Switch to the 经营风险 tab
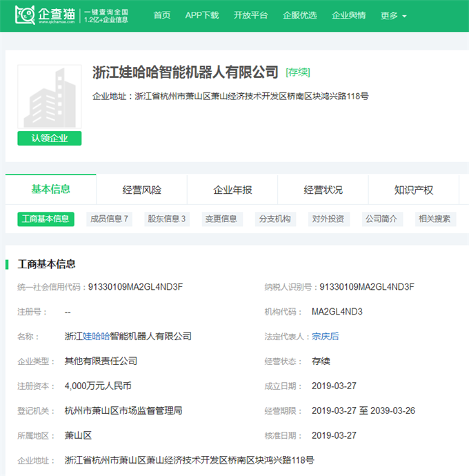The height and width of the screenshot is (476, 469). click(142, 190)
